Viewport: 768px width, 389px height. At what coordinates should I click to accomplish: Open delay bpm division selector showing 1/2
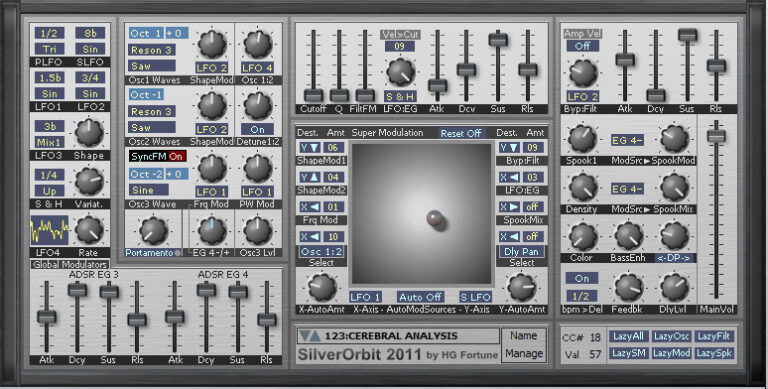581,295
